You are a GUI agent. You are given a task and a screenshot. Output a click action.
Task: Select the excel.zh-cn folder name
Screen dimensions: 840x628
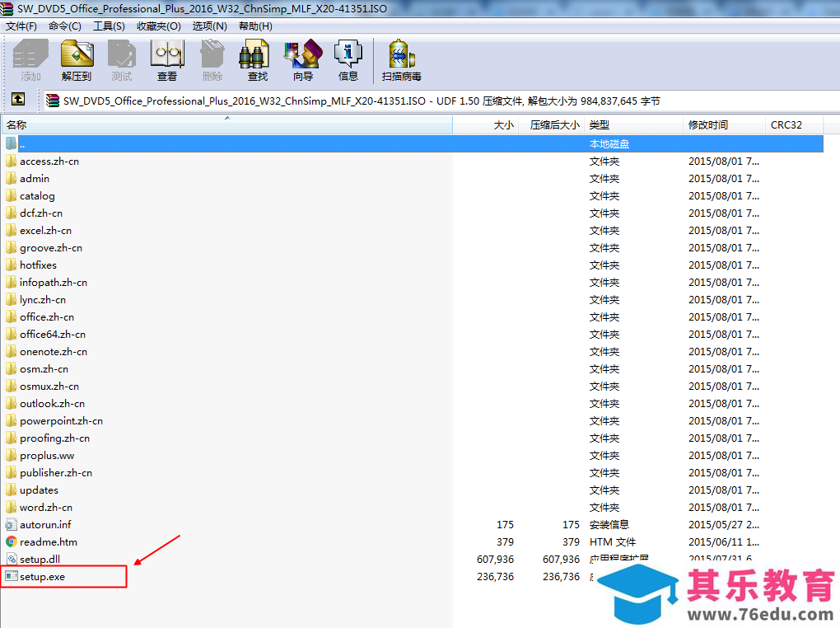coord(45,230)
